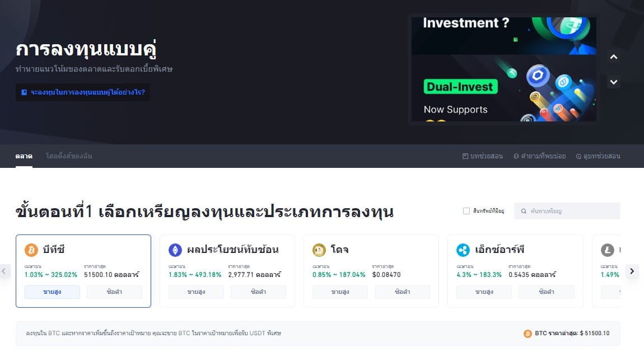The image size is (644, 352).
Task: Click the down chevron beside the banner
Action: click(x=613, y=82)
